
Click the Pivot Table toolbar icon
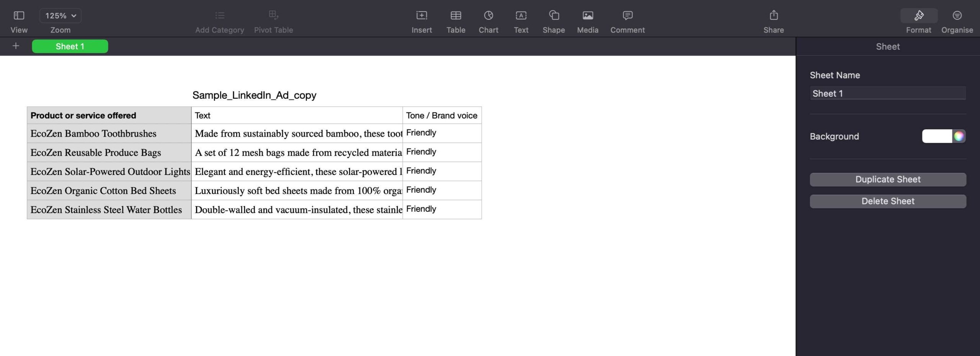point(273,15)
